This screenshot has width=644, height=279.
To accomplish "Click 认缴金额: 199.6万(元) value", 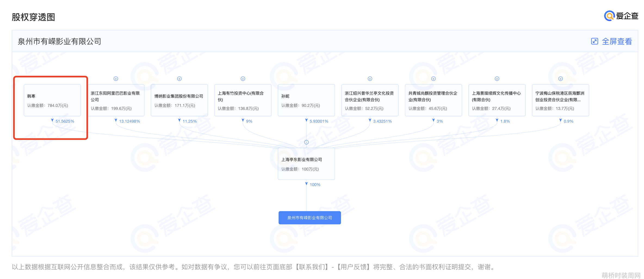I will pyautogui.click(x=111, y=108).
